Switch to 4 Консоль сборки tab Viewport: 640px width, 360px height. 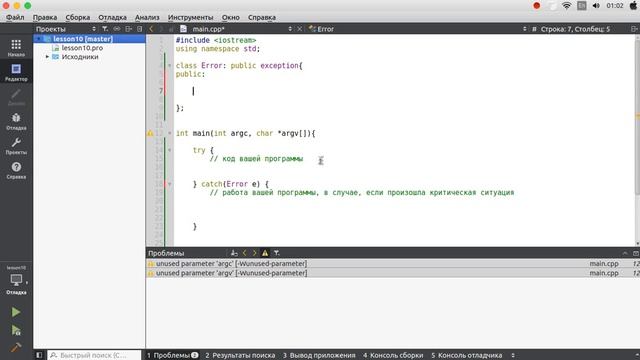pos(393,355)
